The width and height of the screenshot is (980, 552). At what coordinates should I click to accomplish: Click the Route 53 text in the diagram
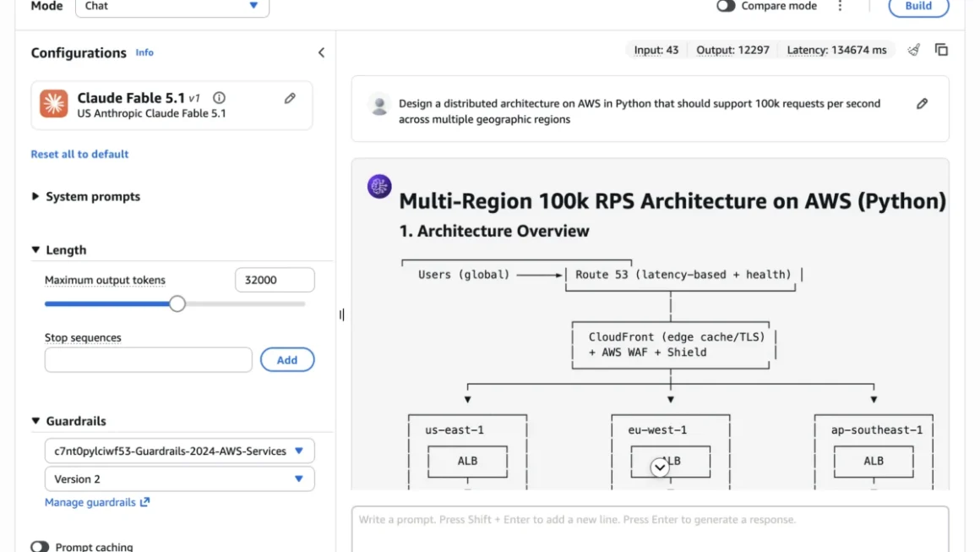602,275
